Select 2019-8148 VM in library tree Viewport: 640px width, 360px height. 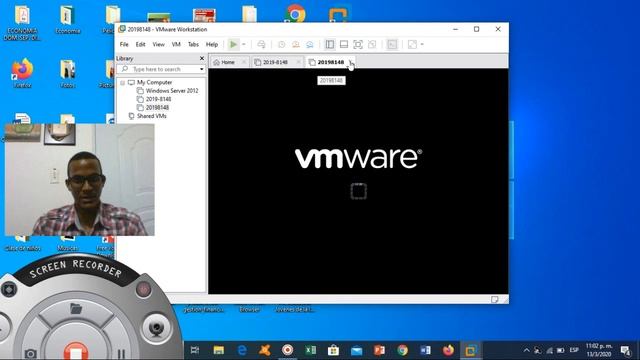coord(158,99)
